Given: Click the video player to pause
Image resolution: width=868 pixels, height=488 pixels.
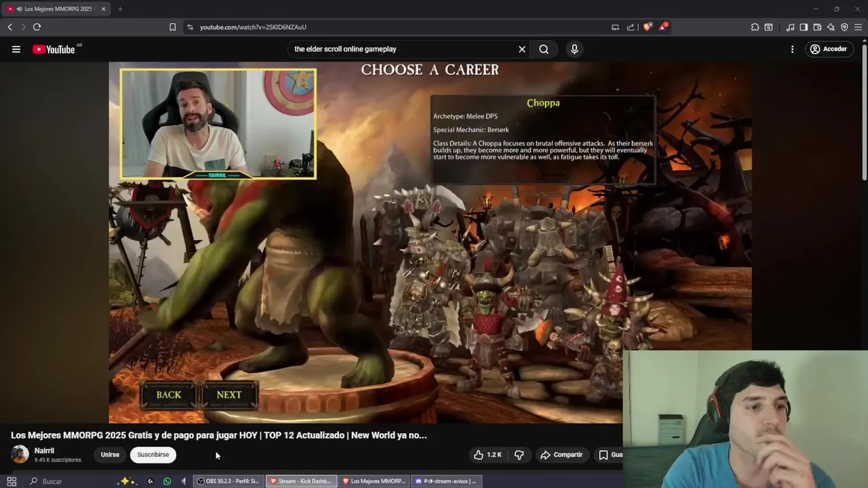Looking at the screenshot, I should (x=430, y=243).
